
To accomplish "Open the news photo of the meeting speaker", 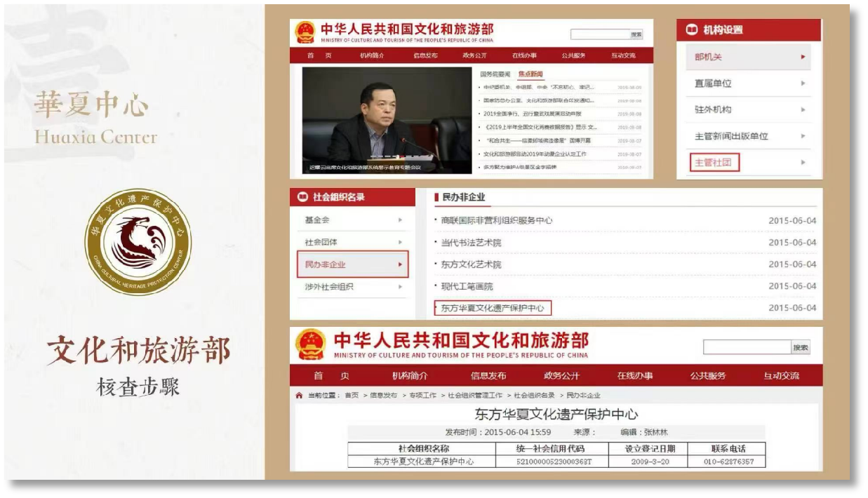I will click(x=387, y=120).
